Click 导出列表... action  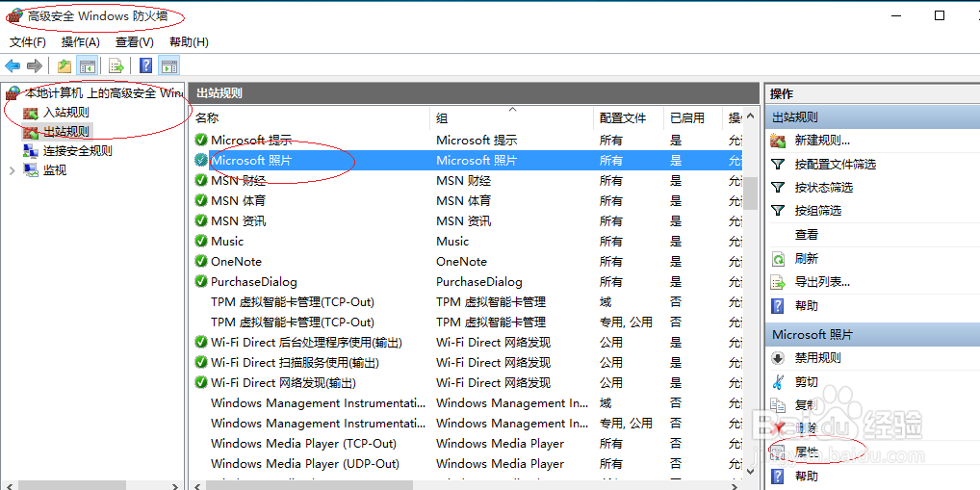(x=822, y=282)
